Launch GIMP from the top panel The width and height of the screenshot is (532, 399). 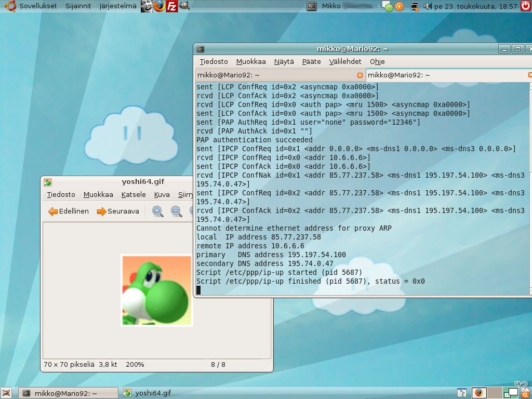(184, 6)
